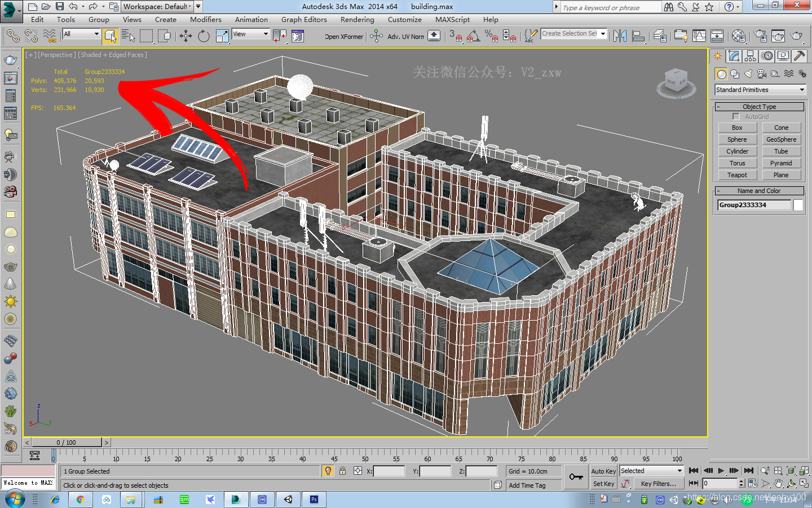Click the Key Filters button
Viewport: 812px width, 508px height.
659,484
